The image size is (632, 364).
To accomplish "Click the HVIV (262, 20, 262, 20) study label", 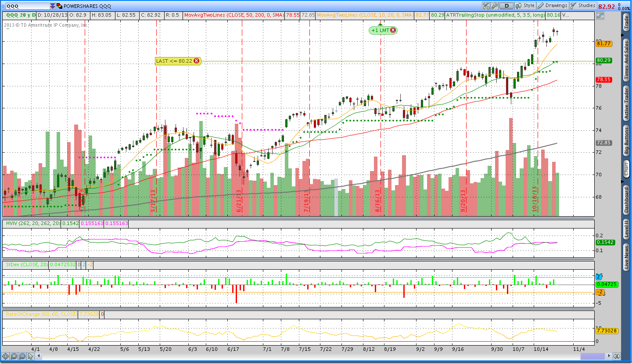I will pyautogui.click(x=32, y=223).
